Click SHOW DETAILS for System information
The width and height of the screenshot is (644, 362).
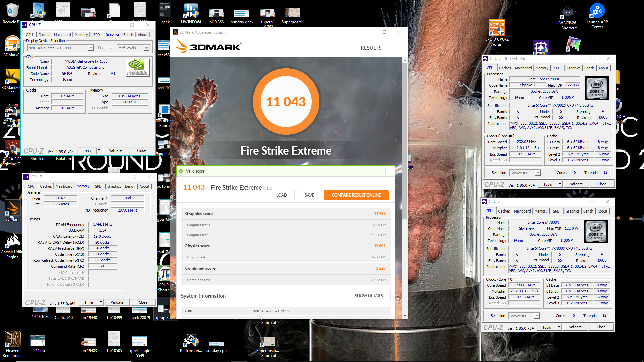pyautogui.click(x=369, y=296)
